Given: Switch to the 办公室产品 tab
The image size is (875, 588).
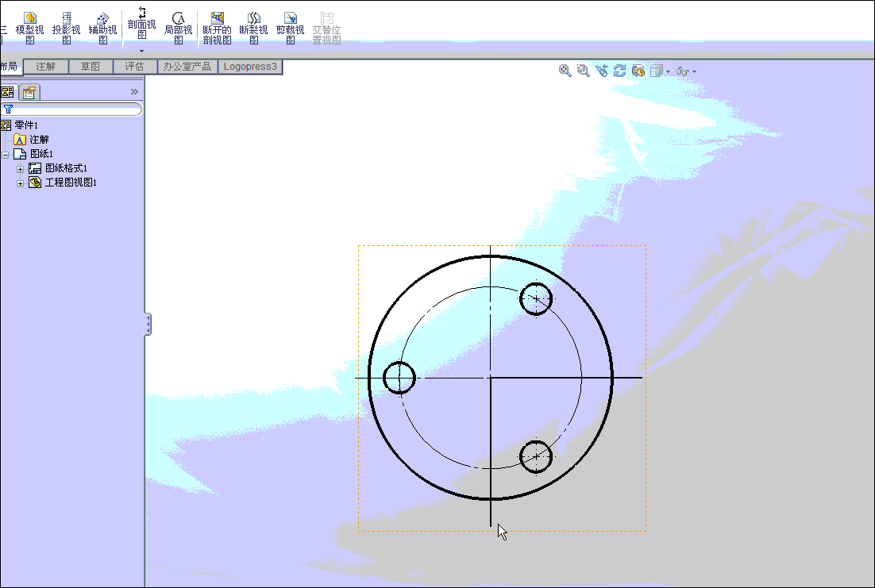Looking at the screenshot, I should [x=187, y=67].
